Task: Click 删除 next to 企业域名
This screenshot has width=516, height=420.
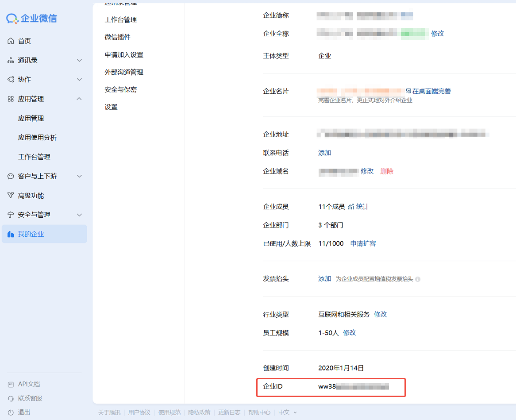Action: (x=386, y=171)
